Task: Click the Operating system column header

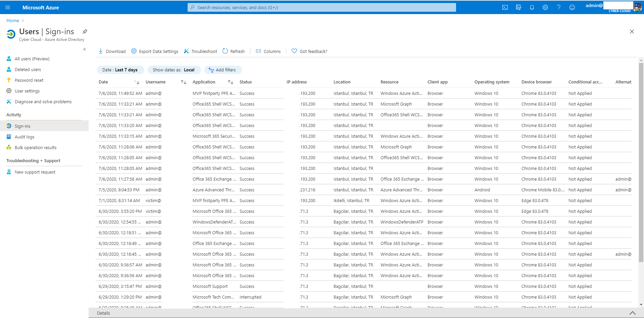Action: pos(492,82)
